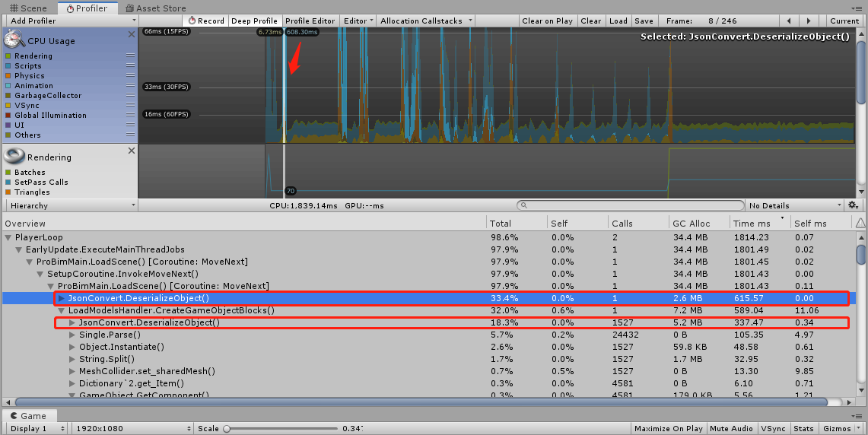
Task: Click the Save button
Action: point(644,21)
